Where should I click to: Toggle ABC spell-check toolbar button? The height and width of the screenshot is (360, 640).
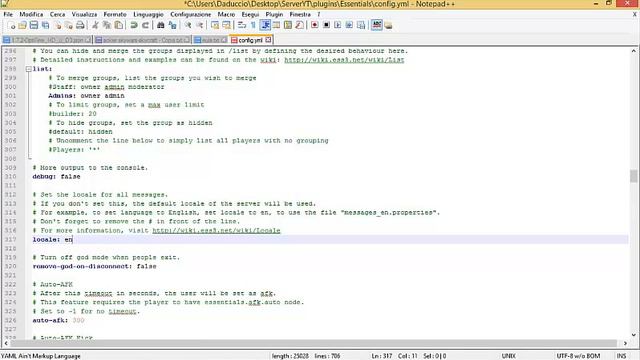coord(376,25)
